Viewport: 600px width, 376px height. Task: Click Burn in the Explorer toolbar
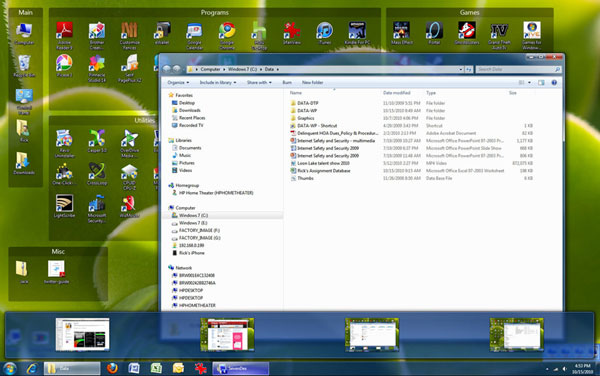click(x=287, y=83)
